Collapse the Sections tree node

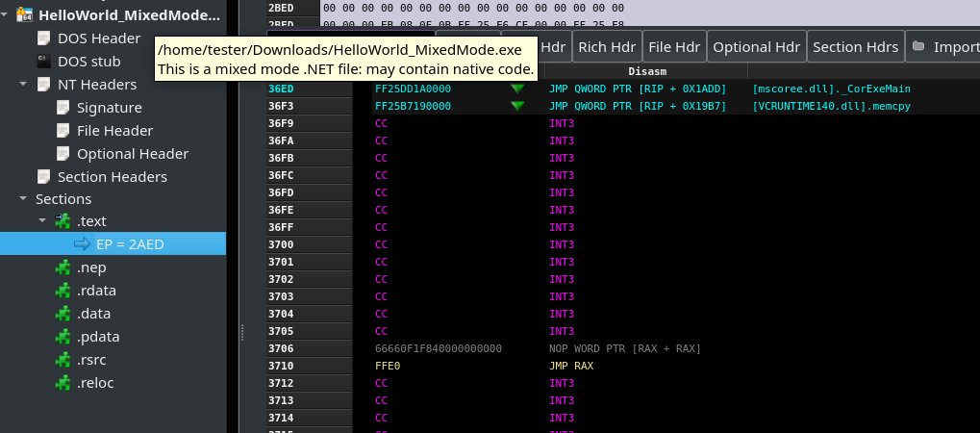(23, 198)
